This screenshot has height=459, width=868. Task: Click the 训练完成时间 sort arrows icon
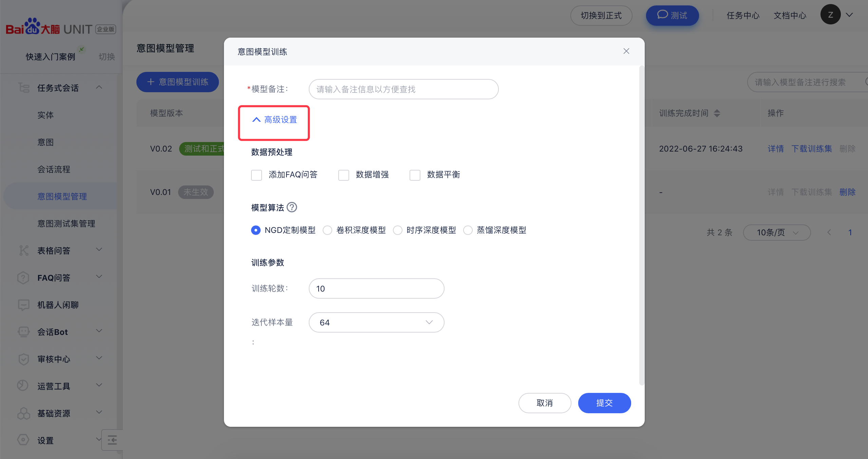point(717,113)
